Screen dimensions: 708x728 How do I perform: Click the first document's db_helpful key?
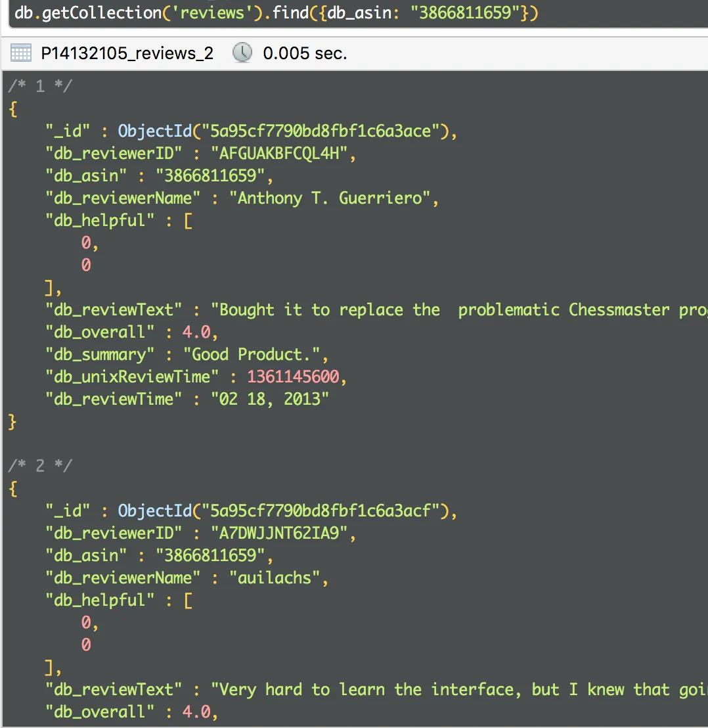coord(100,221)
